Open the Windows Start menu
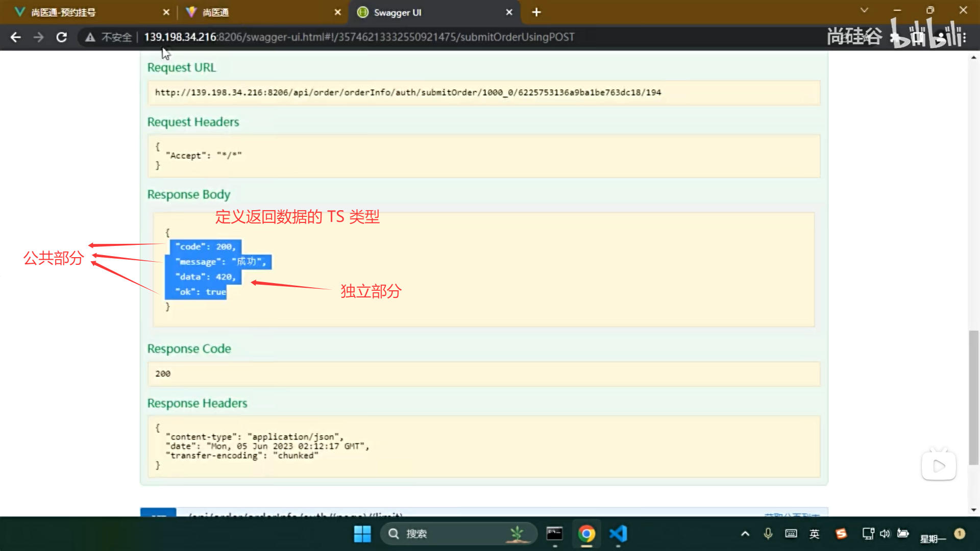The image size is (980, 551). point(362,534)
